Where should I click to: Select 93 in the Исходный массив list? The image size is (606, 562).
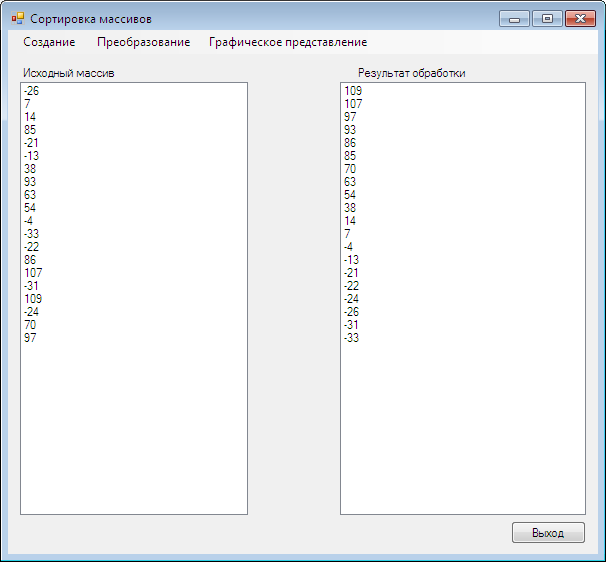pyautogui.click(x=134, y=182)
